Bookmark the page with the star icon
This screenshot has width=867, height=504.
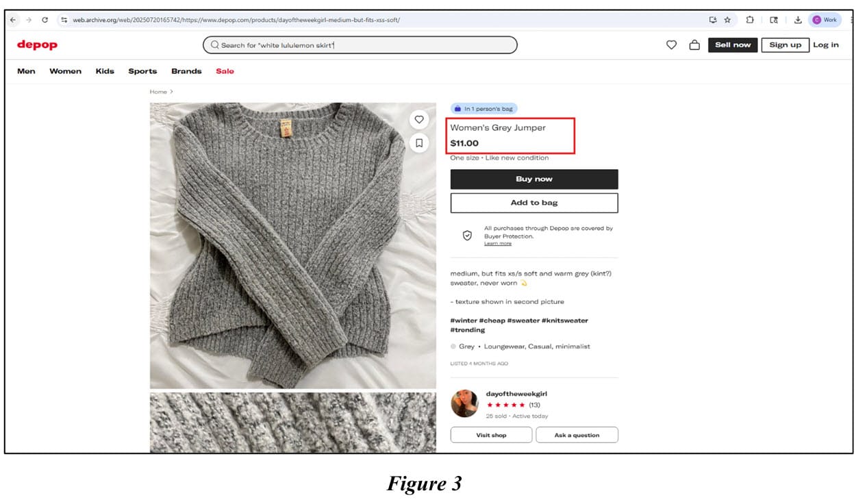(727, 20)
